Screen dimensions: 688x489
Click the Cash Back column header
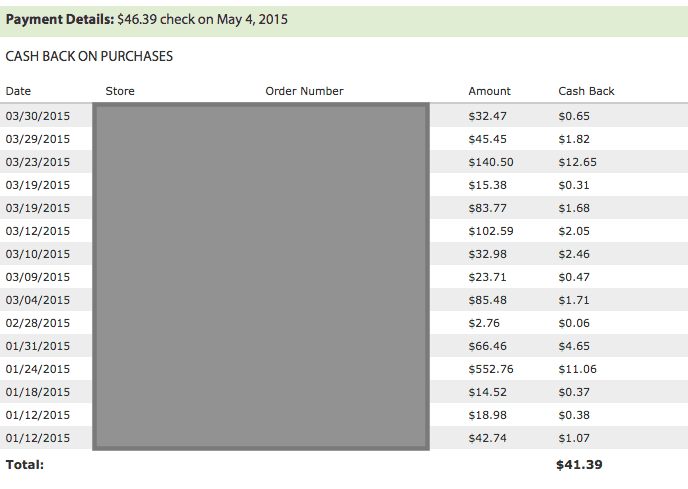(x=586, y=91)
